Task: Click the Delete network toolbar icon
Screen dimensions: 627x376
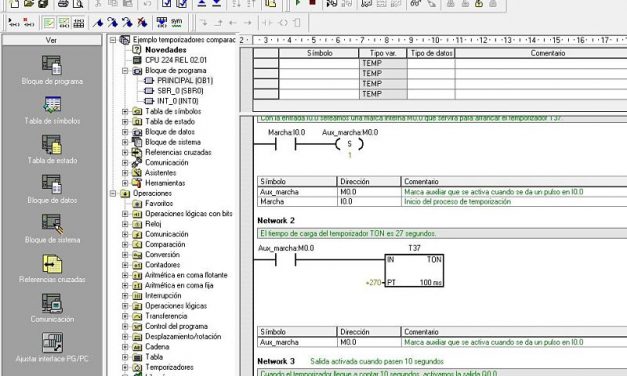Action: [28, 23]
